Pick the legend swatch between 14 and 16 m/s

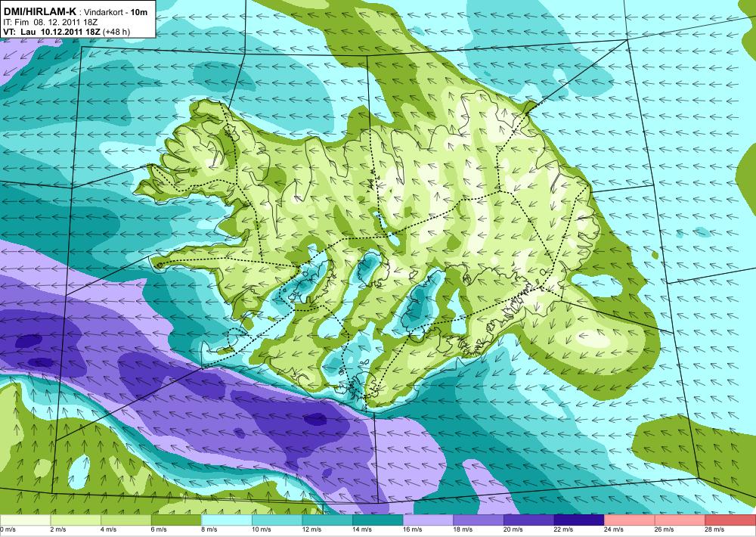[377, 520]
